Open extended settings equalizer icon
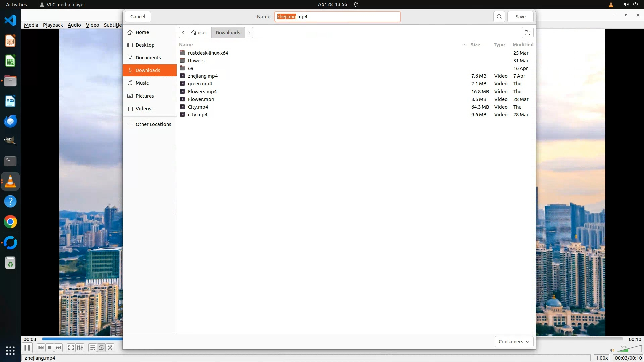644x362 pixels. point(80,348)
